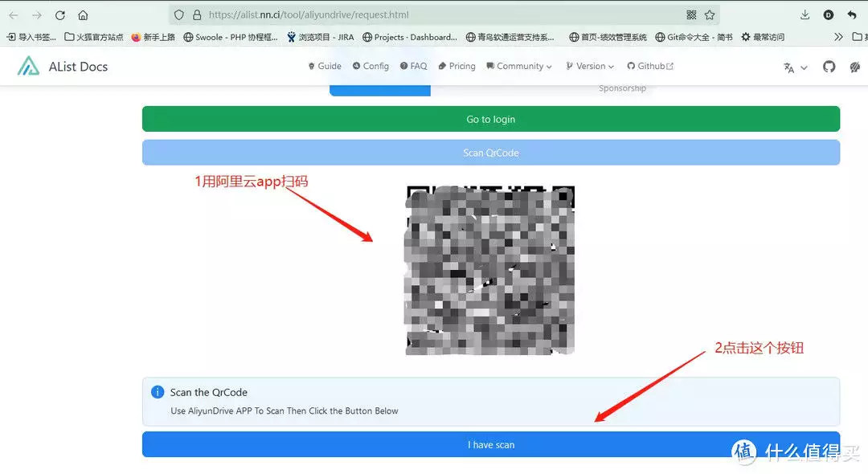The height and width of the screenshot is (474, 868).
Task: Open the Pricing nav item
Action: point(457,66)
